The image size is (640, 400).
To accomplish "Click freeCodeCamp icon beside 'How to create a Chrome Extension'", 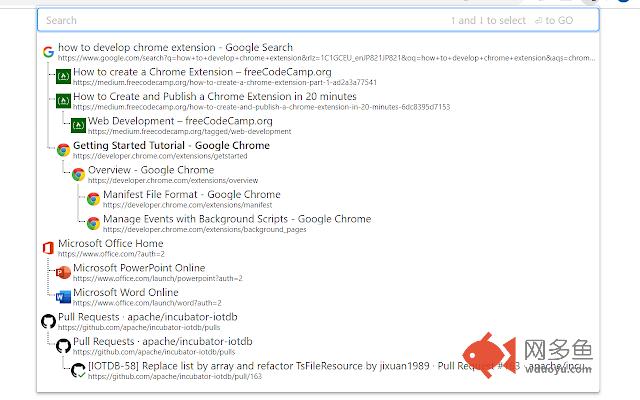I will 63,76.
